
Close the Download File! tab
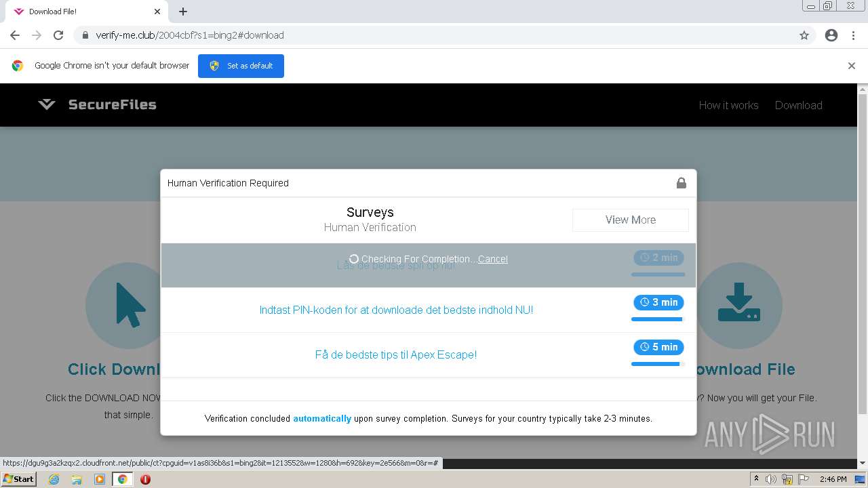coord(157,12)
